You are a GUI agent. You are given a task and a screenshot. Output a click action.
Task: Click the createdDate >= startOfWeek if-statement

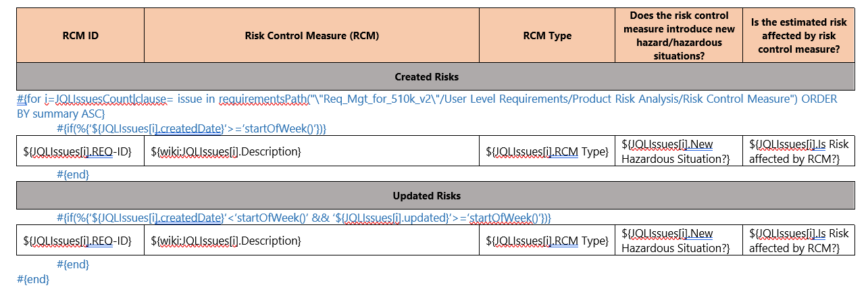click(x=192, y=128)
